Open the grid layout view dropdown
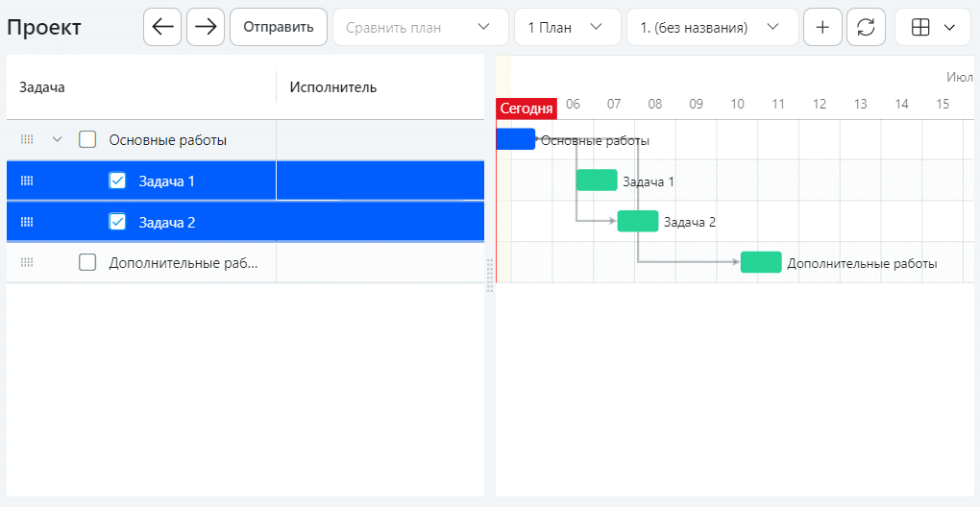 [x=933, y=27]
